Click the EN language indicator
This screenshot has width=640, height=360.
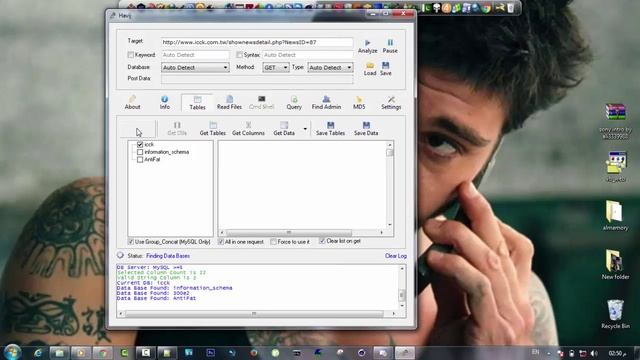pyautogui.click(x=536, y=352)
